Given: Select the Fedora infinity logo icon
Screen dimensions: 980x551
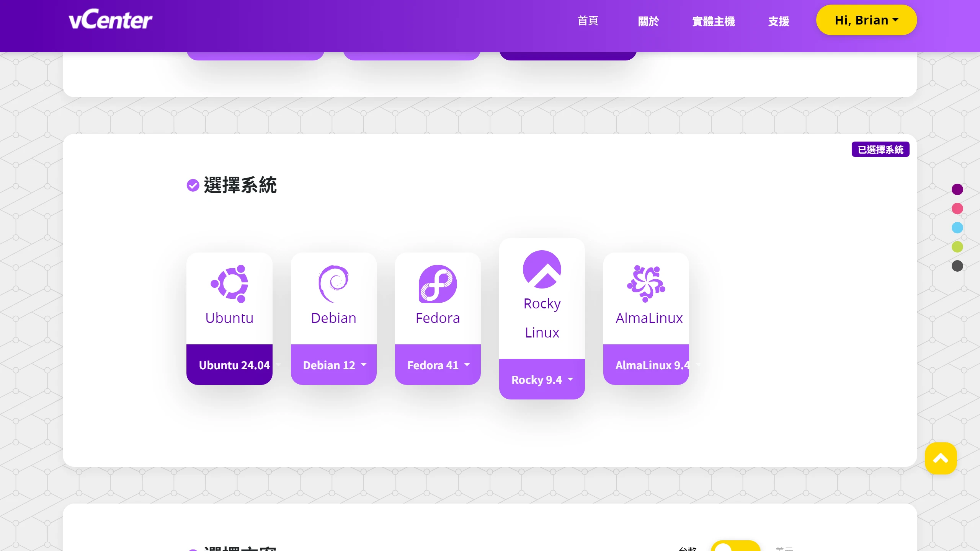Looking at the screenshot, I should pyautogui.click(x=438, y=284).
